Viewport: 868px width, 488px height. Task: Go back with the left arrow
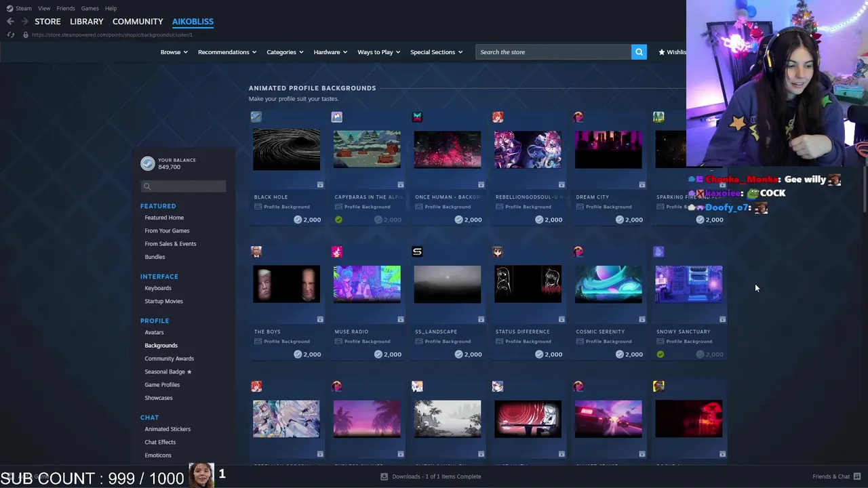tap(10, 22)
